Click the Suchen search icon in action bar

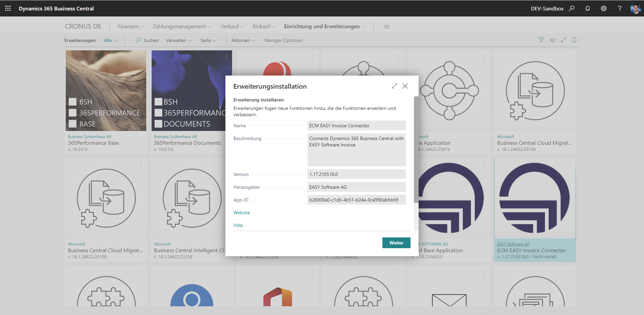[138, 40]
